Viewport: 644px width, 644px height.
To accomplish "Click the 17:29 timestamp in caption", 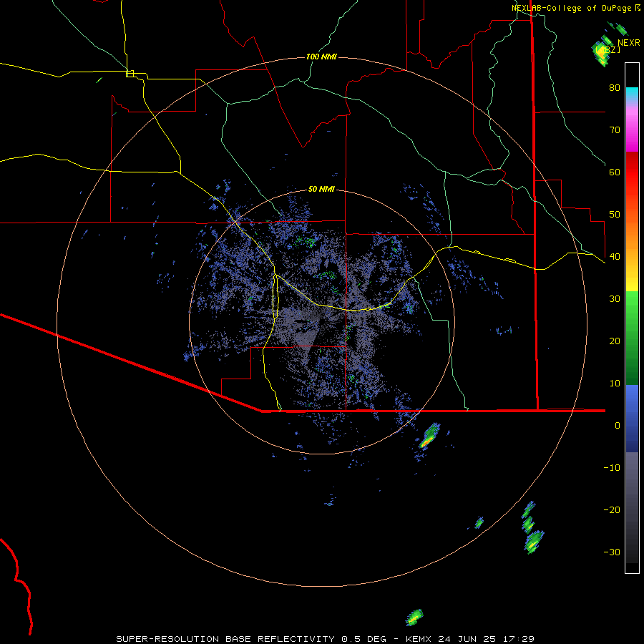I will click(519, 639).
